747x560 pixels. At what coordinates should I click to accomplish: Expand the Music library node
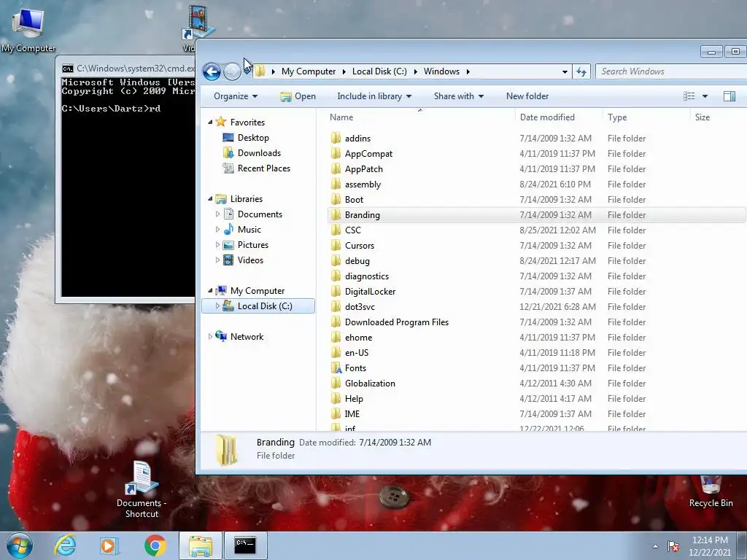pos(217,230)
